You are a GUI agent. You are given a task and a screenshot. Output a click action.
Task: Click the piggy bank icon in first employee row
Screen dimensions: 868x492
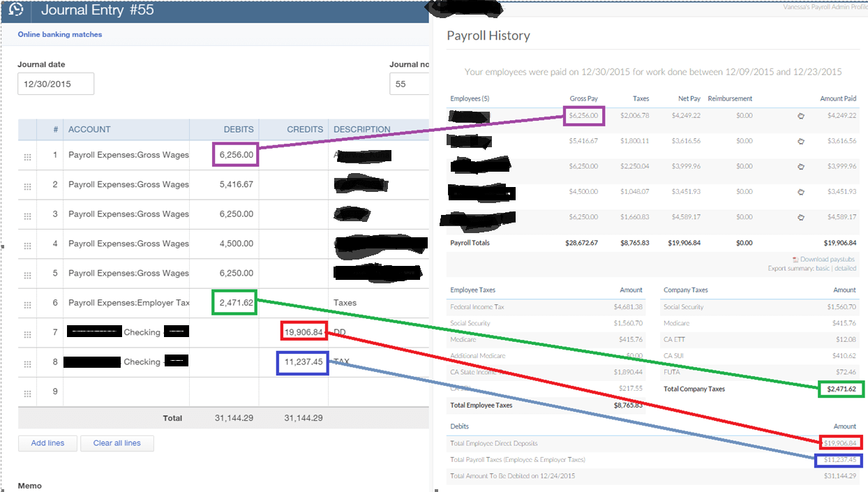tap(800, 116)
